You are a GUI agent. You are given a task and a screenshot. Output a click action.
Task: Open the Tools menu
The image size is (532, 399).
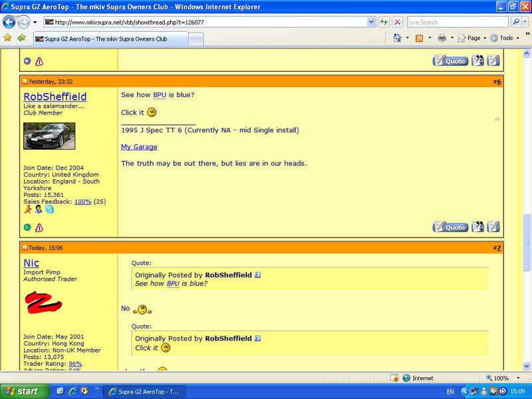(x=505, y=38)
